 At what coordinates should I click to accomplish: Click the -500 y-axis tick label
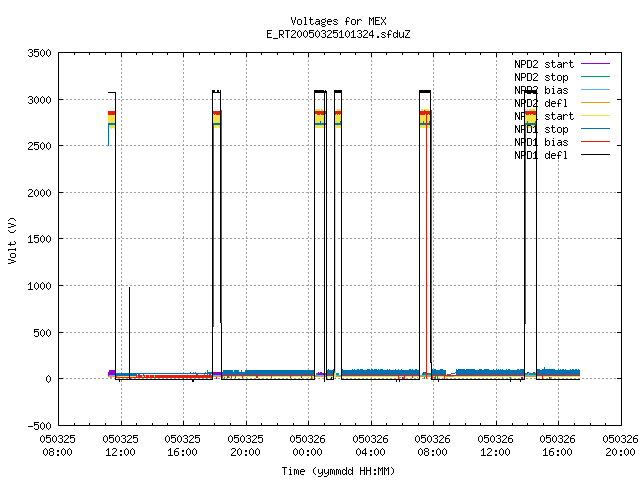point(40,426)
